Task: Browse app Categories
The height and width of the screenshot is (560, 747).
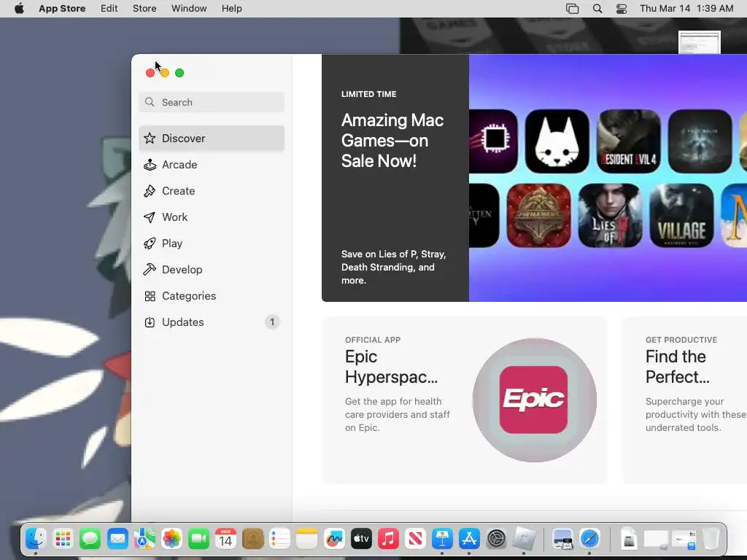Action: click(212, 296)
